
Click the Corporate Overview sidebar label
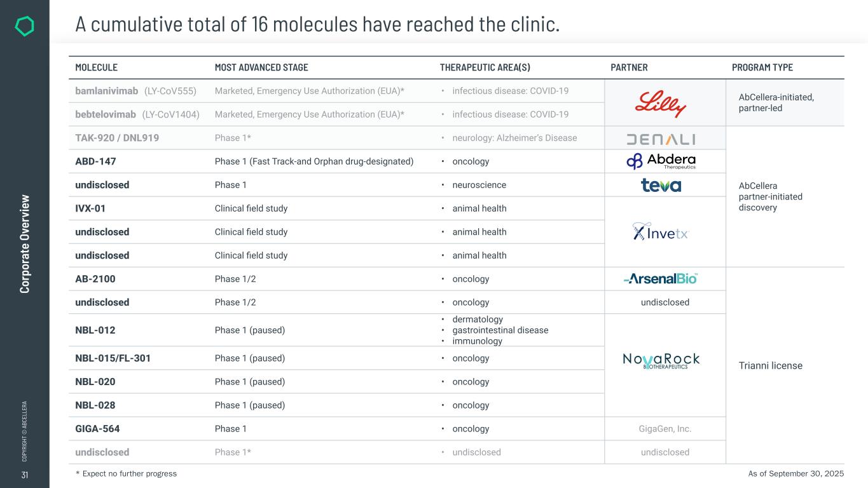pos(25,244)
